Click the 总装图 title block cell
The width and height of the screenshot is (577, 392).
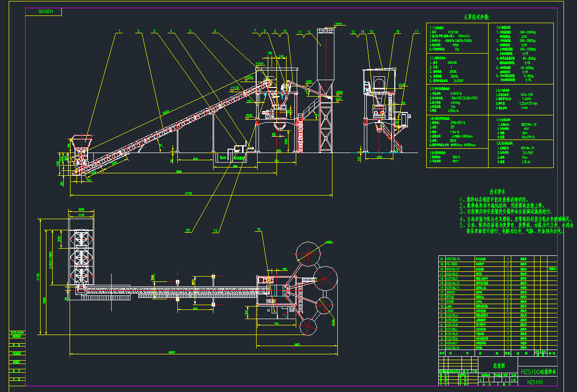click(498, 365)
